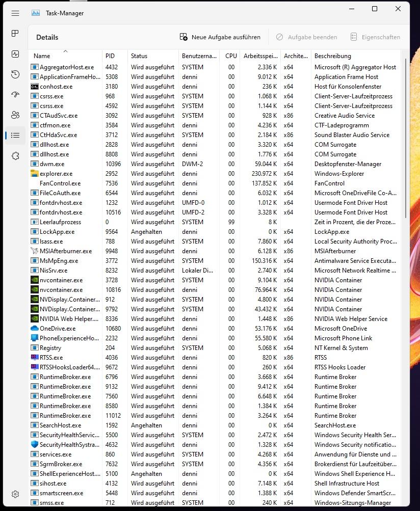Select the ShellExperienceHost row
Viewport: 420px width, 511px height.
[x=215, y=473]
